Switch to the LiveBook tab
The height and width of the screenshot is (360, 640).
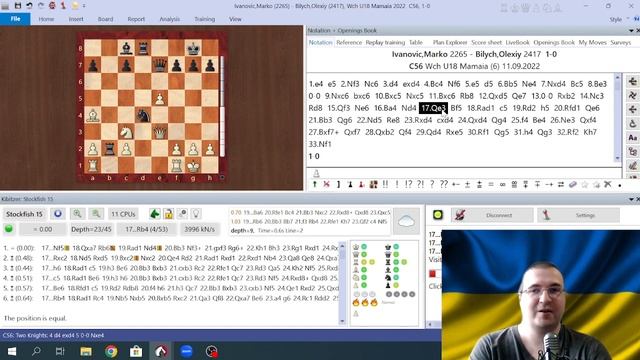click(517, 42)
